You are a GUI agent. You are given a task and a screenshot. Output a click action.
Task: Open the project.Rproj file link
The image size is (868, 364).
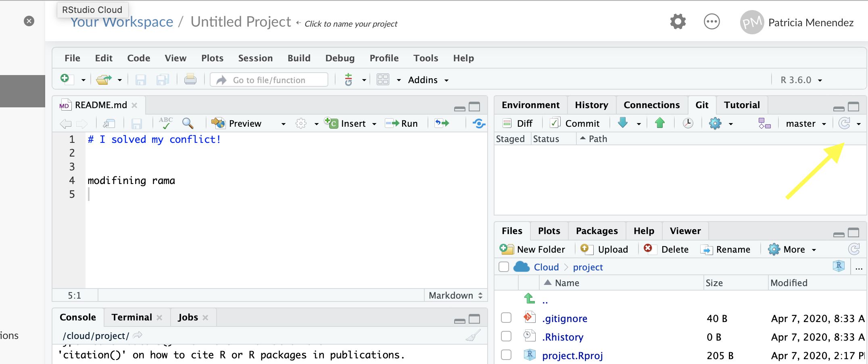pyautogui.click(x=572, y=356)
